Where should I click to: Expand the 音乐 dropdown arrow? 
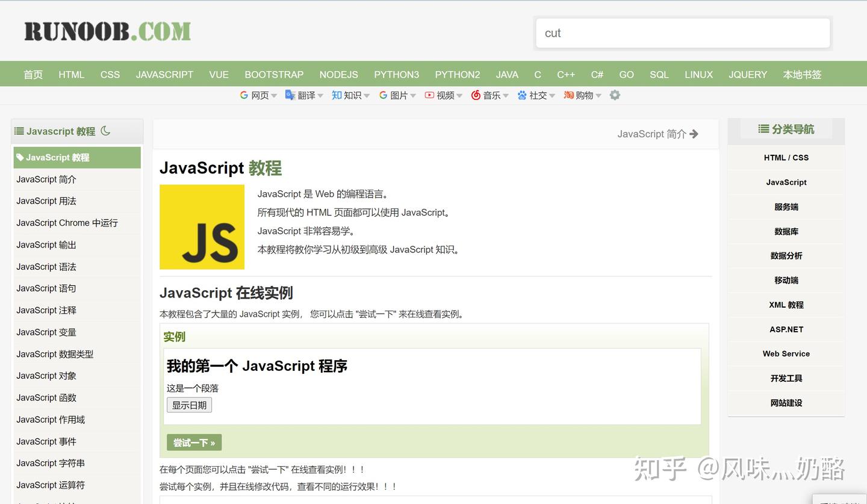(x=506, y=96)
